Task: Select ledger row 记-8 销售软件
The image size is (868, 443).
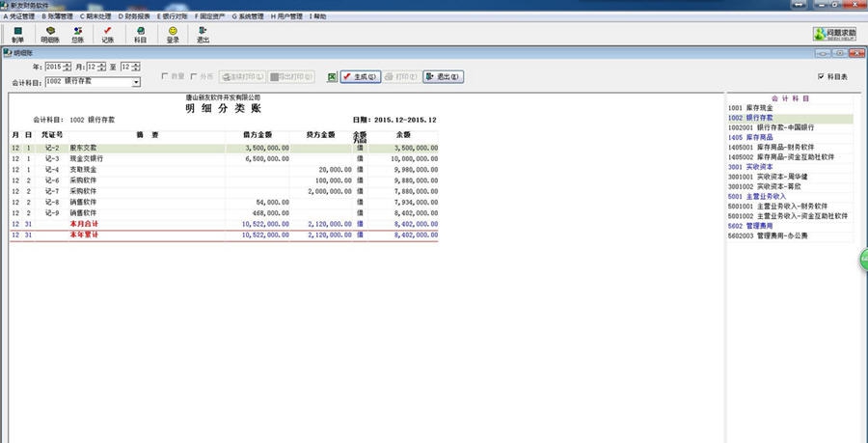Action: point(224,202)
